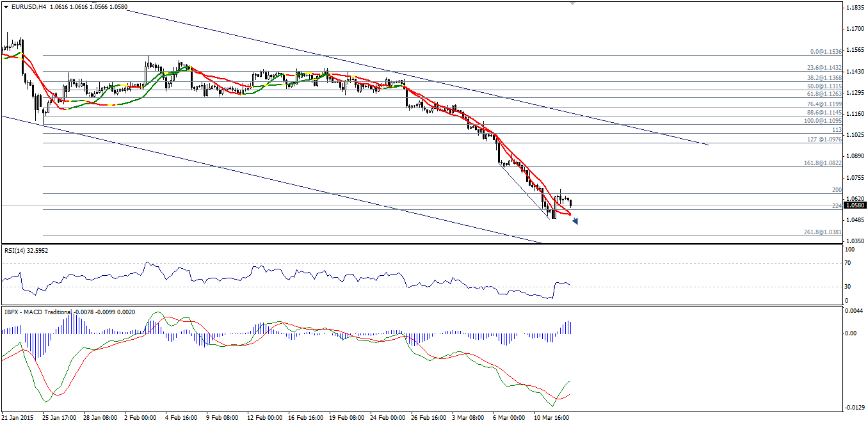Click price axis value 1.0755
The width and height of the screenshot is (868, 423).
pos(855,177)
